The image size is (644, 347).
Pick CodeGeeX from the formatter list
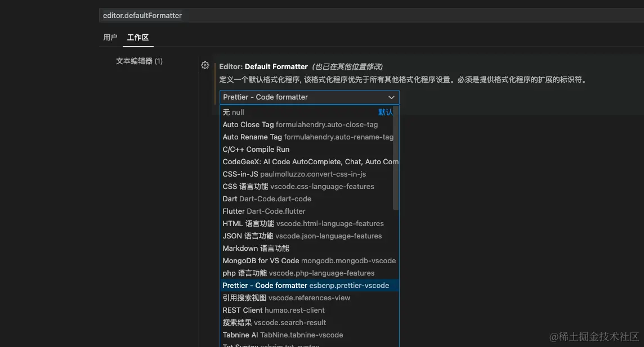coord(281,161)
